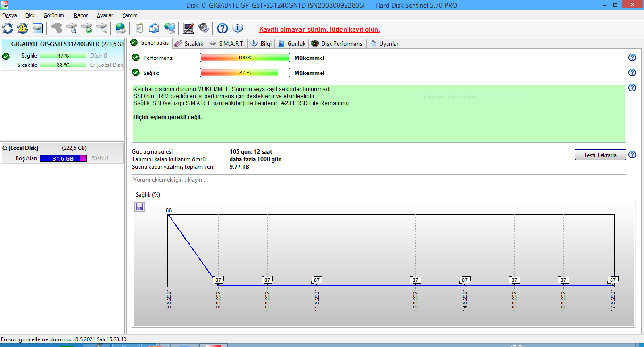Image resolution: width=644 pixels, height=347 pixels.
Task: Click the help icon beside green status box
Action: click(x=632, y=88)
